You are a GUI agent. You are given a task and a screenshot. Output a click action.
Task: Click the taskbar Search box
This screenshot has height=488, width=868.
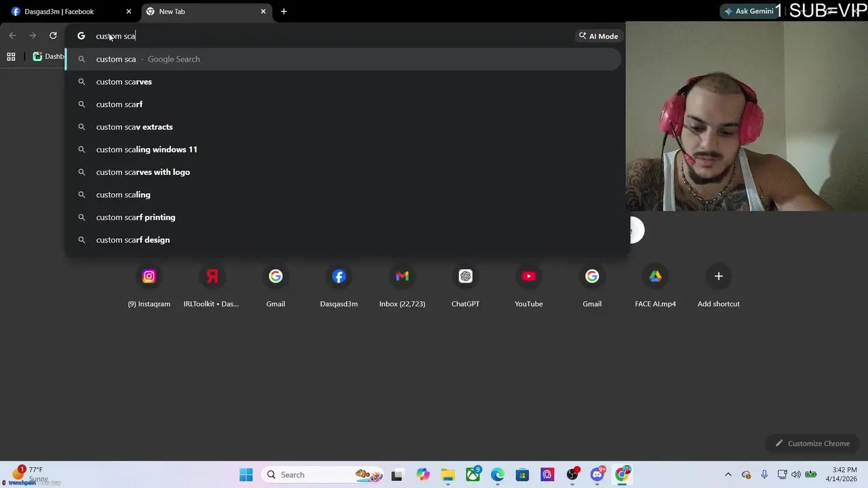[x=324, y=474]
